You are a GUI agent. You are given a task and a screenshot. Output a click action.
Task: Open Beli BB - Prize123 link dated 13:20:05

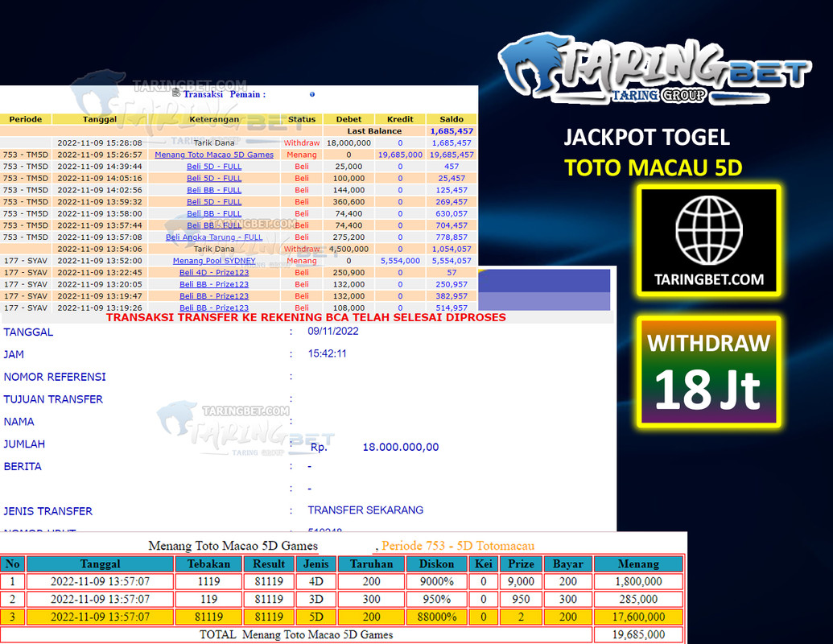(x=214, y=284)
